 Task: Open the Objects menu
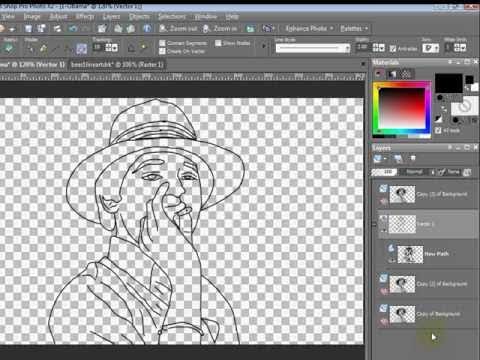click(x=139, y=16)
